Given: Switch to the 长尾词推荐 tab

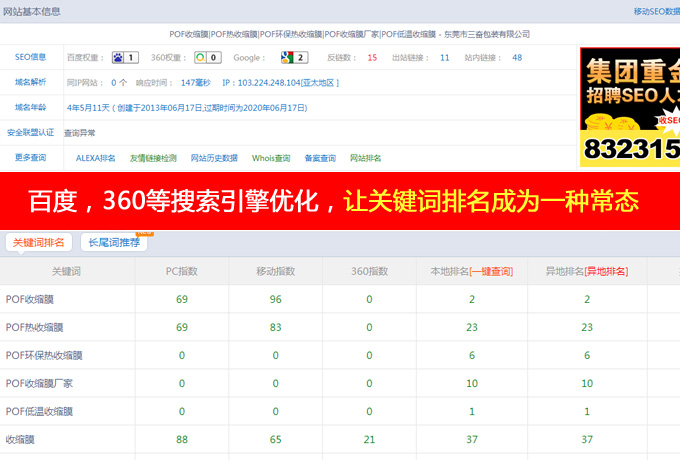Looking at the screenshot, I should point(114,242).
